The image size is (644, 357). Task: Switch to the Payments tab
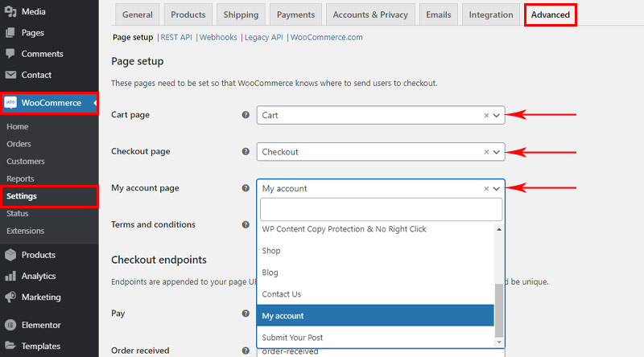(295, 14)
